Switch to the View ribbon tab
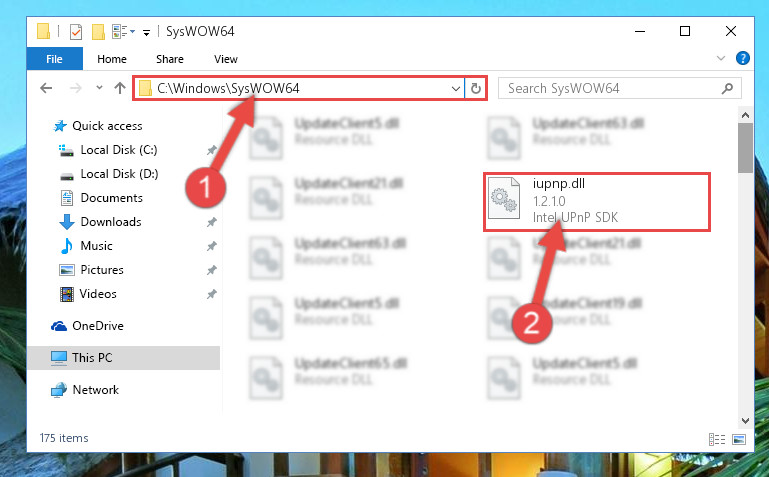 pos(226,59)
